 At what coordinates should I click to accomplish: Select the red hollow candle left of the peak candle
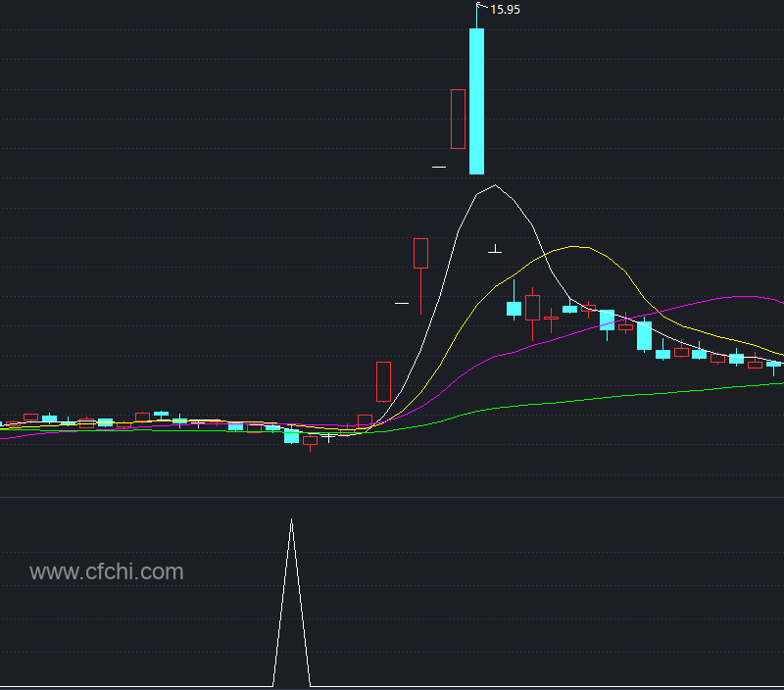point(458,119)
